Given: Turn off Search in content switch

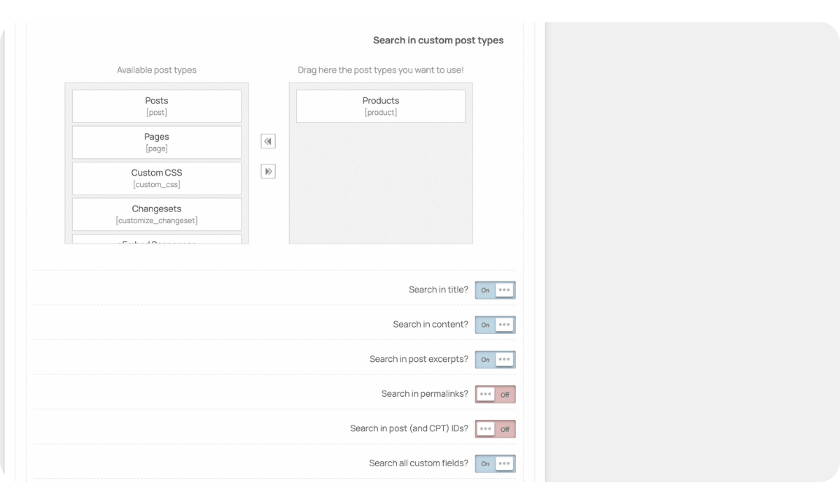Looking at the screenshot, I should 495,325.
